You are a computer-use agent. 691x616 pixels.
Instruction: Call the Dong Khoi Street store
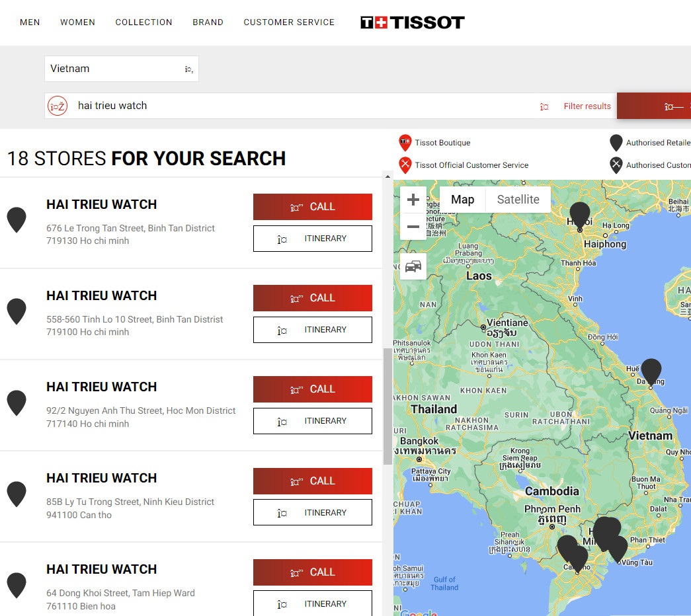click(x=313, y=572)
